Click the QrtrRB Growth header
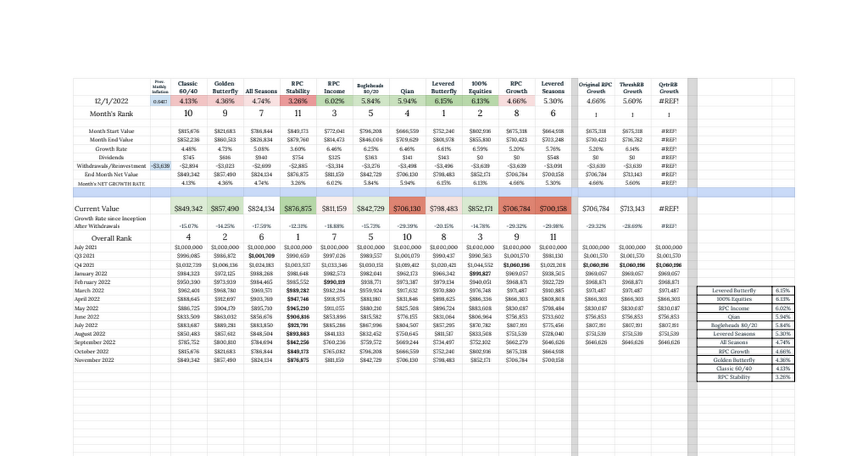Viewport: 868px width, 456px height. click(669, 88)
